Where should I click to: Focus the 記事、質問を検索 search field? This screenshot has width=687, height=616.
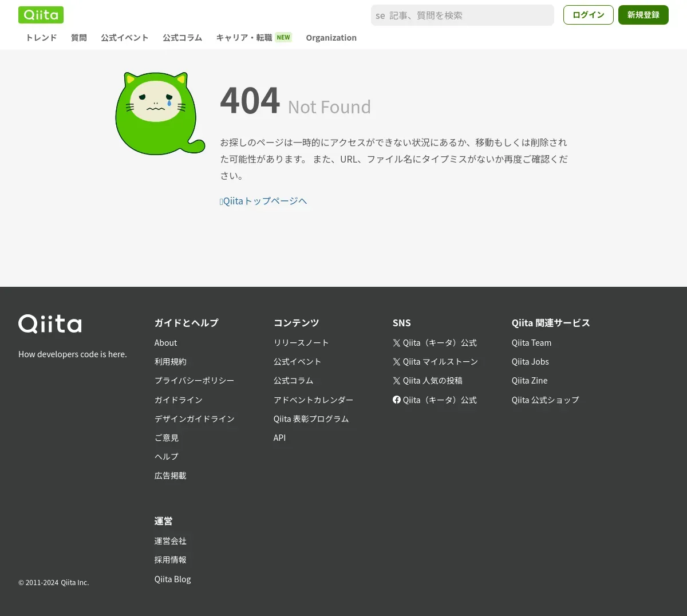(x=463, y=15)
